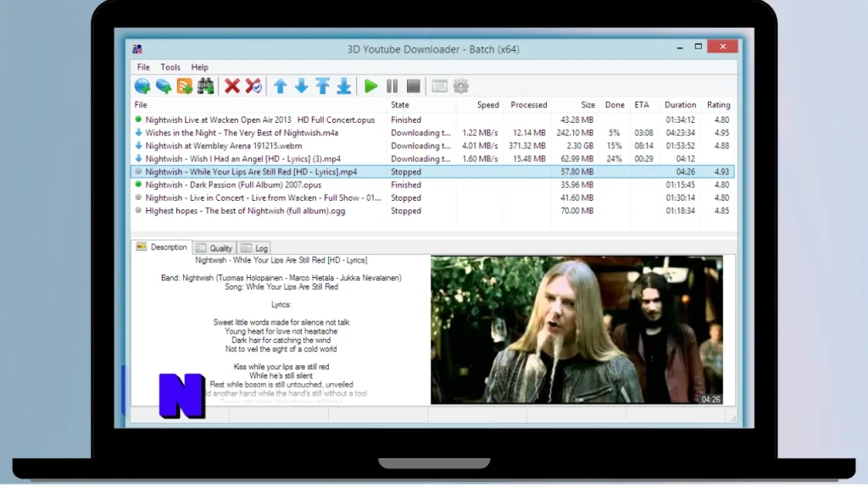Switch to the Quality tab
The image size is (868, 488).
coord(214,248)
